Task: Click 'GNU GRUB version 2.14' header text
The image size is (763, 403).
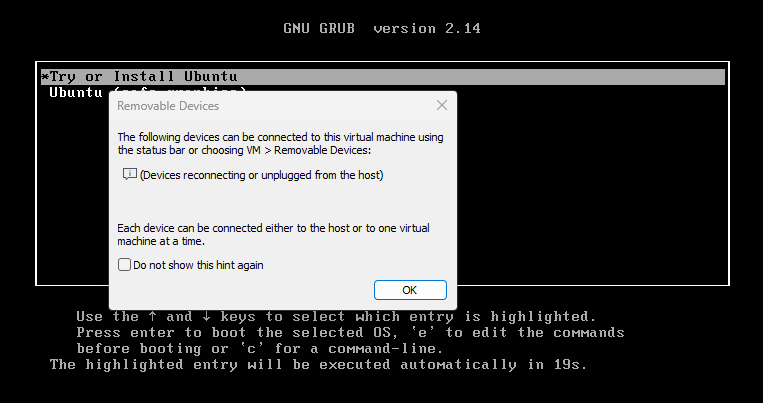Action: coord(382,28)
